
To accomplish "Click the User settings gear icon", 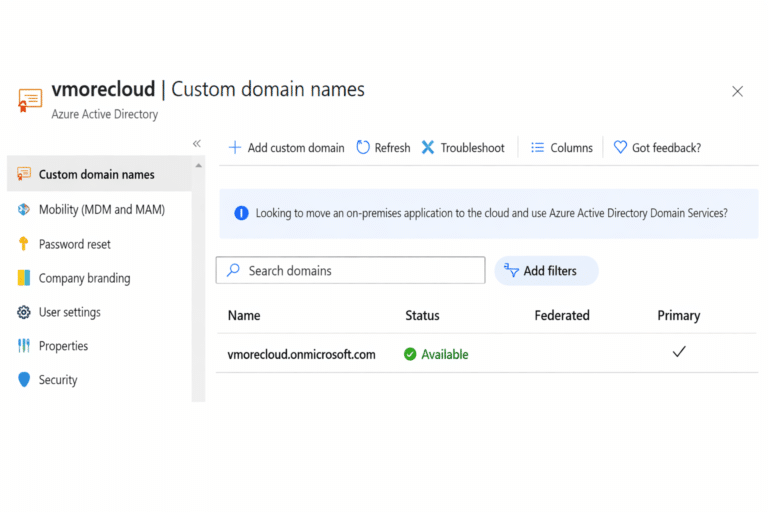I will pos(24,312).
